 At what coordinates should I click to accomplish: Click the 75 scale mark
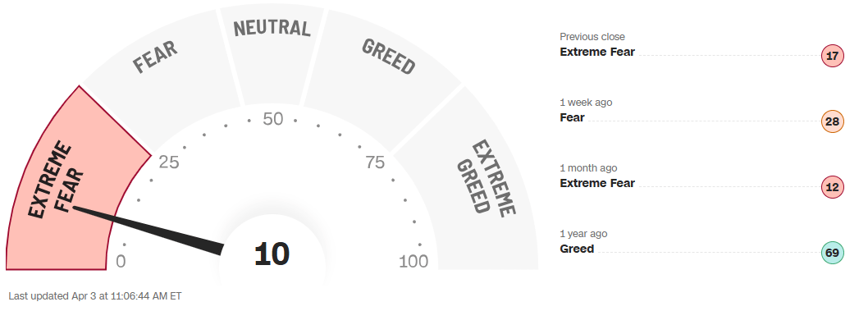click(x=375, y=162)
